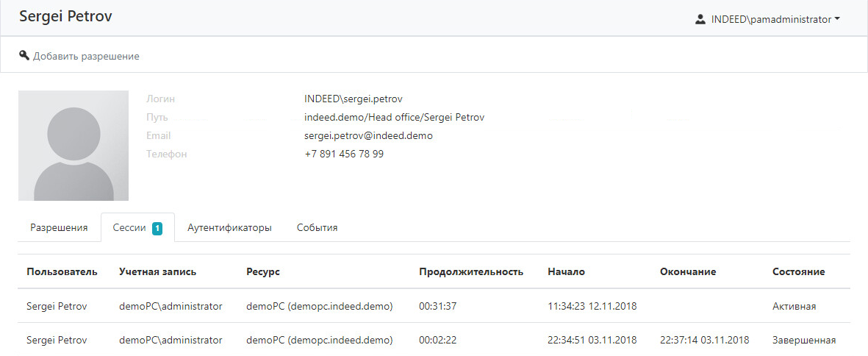
Task: Switch to the Разрешения tab
Action: 59,228
